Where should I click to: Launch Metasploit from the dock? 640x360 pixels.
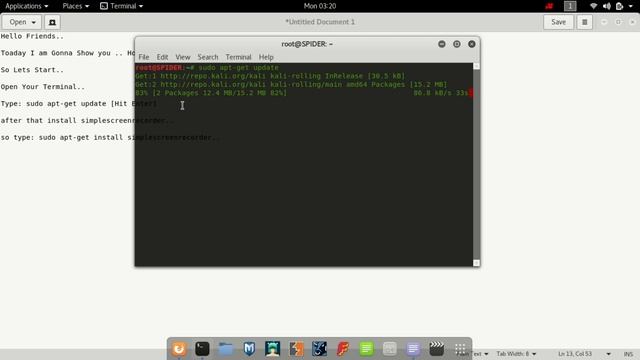[249, 349]
